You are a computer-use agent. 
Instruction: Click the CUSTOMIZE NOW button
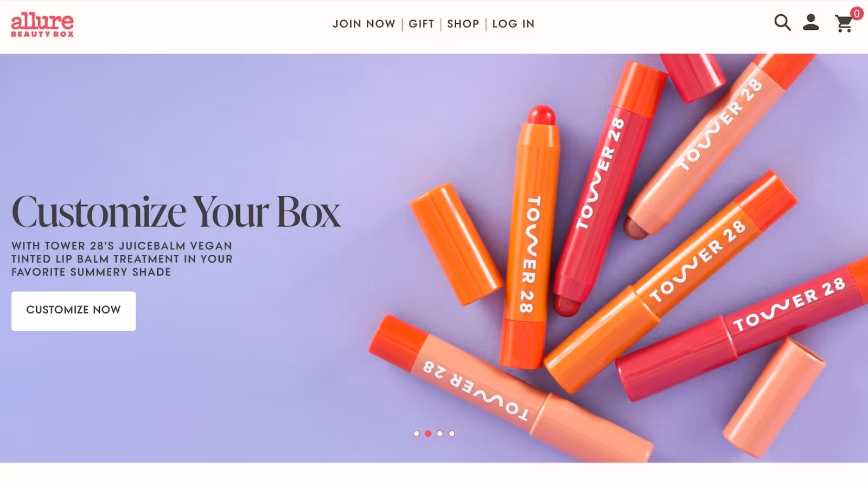point(74,311)
